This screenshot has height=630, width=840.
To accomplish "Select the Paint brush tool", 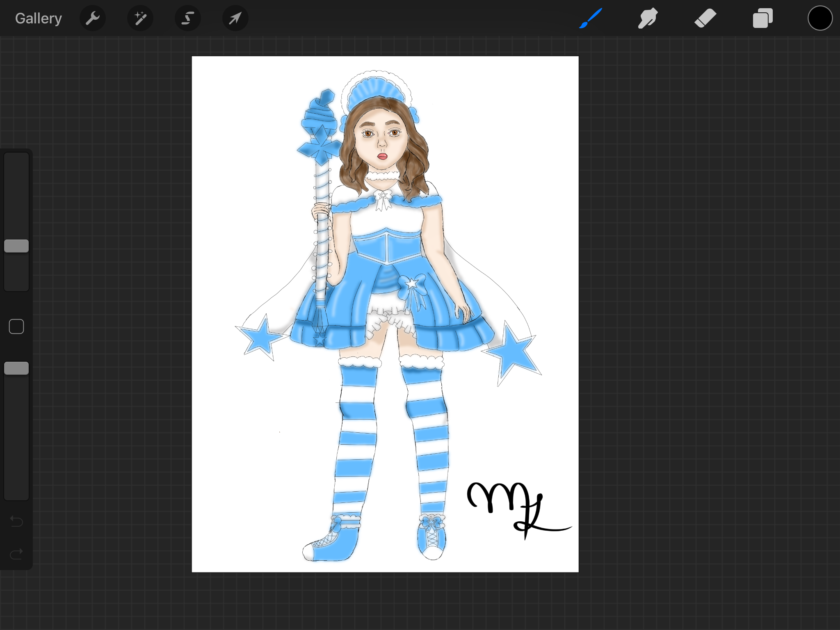I will coord(591,18).
